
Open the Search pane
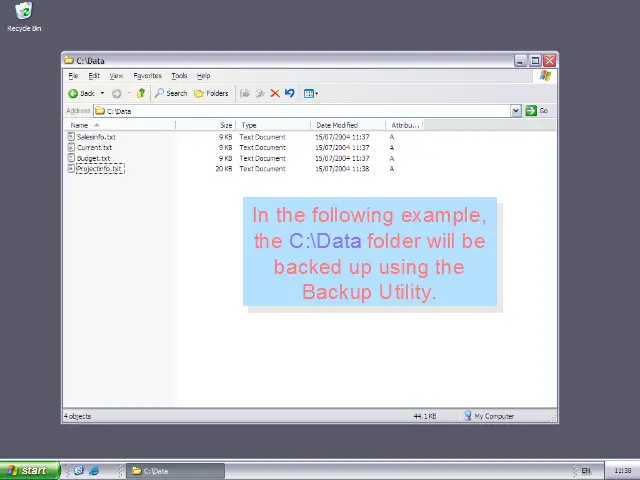(x=171, y=93)
